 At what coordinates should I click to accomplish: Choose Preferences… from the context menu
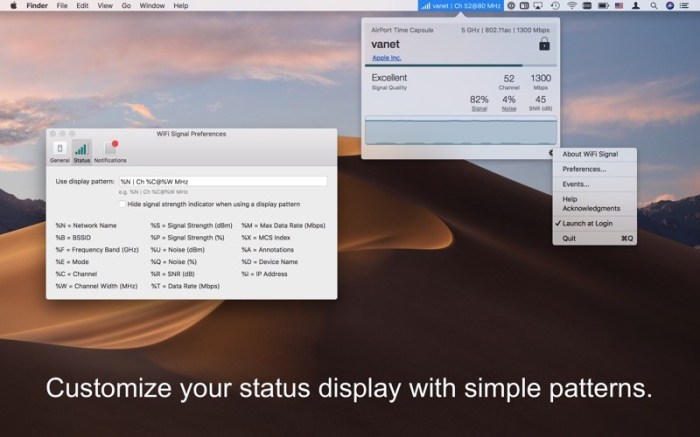point(584,169)
